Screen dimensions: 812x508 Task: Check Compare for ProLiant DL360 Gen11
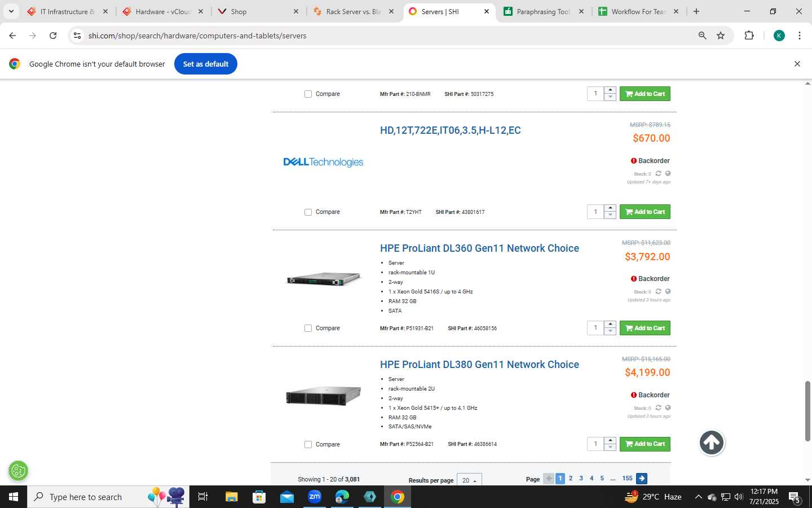tap(308, 329)
